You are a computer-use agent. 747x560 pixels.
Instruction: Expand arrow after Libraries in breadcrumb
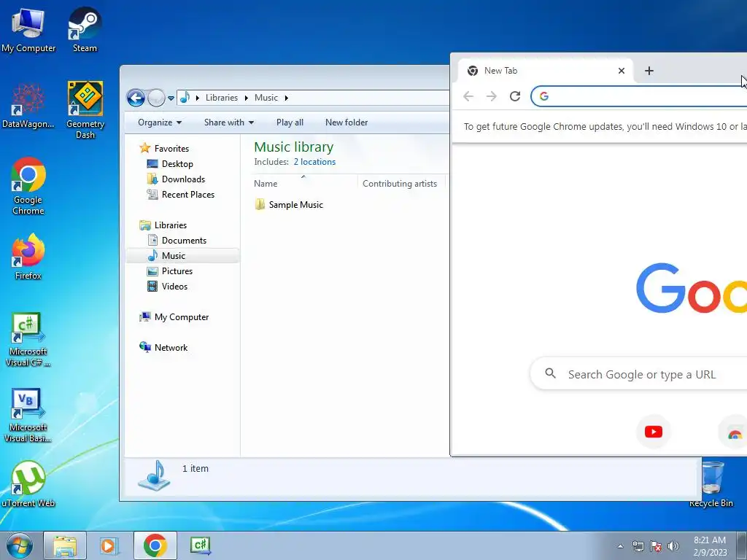pos(247,98)
